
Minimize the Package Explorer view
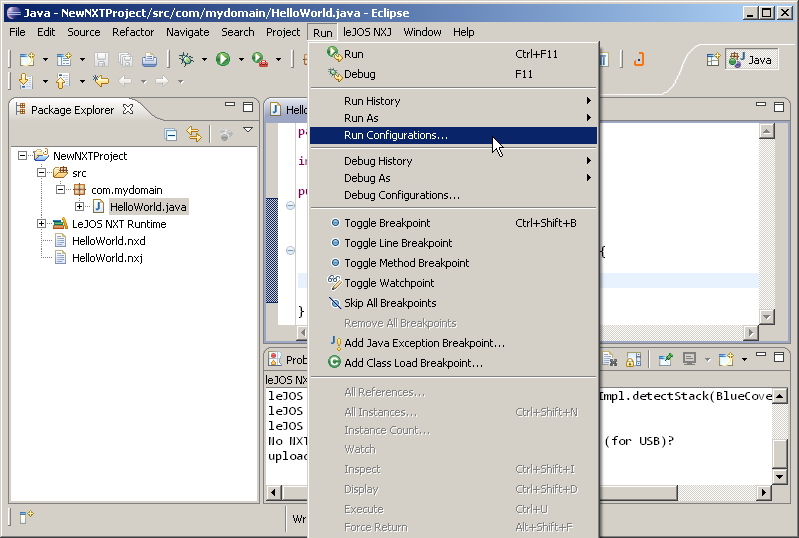click(x=230, y=104)
